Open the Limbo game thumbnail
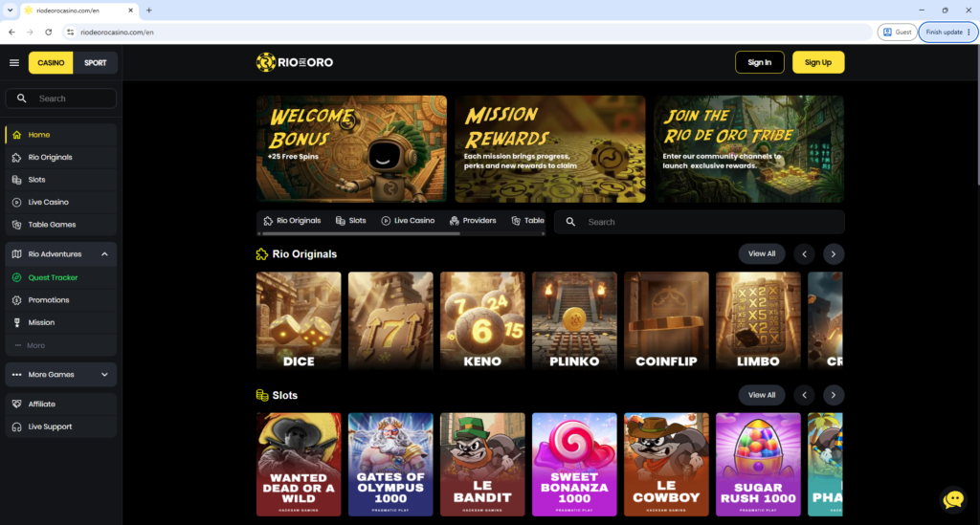 pos(758,321)
